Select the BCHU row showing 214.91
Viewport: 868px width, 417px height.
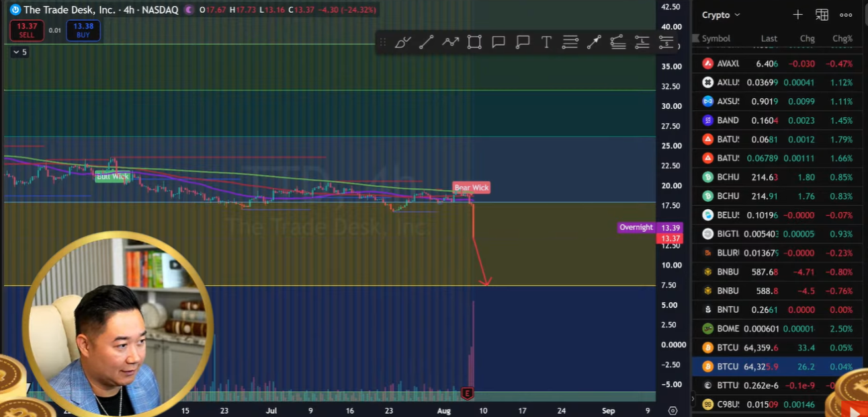tap(777, 196)
